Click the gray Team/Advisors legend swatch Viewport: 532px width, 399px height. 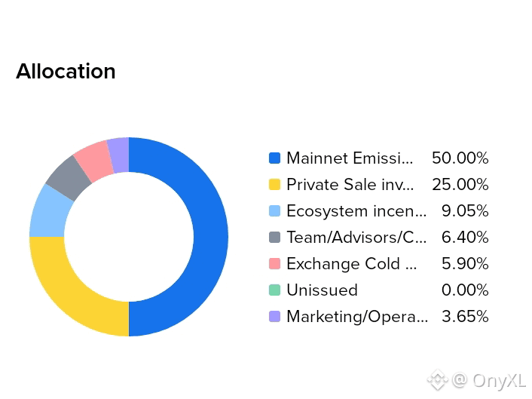(x=274, y=238)
